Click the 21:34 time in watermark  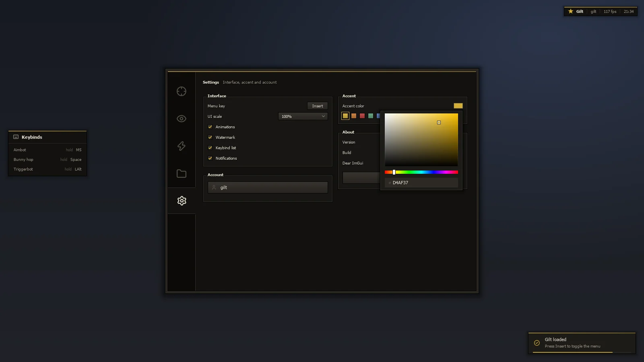click(629, 12)
